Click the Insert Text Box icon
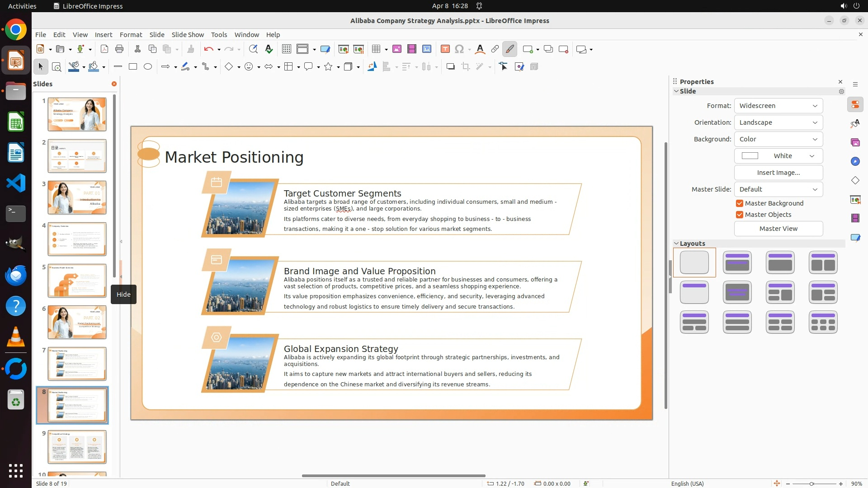The height and width of the screenshot is (488, 868). coord(445,49)
